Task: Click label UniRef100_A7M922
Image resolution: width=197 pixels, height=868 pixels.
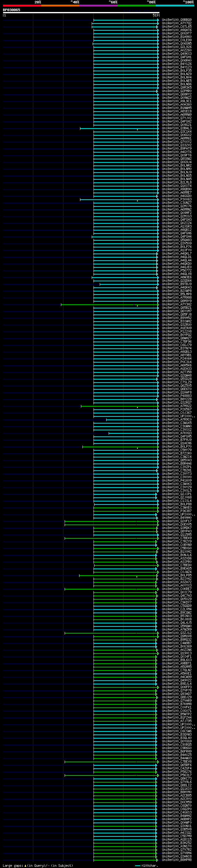Action: tap(177, 406)
